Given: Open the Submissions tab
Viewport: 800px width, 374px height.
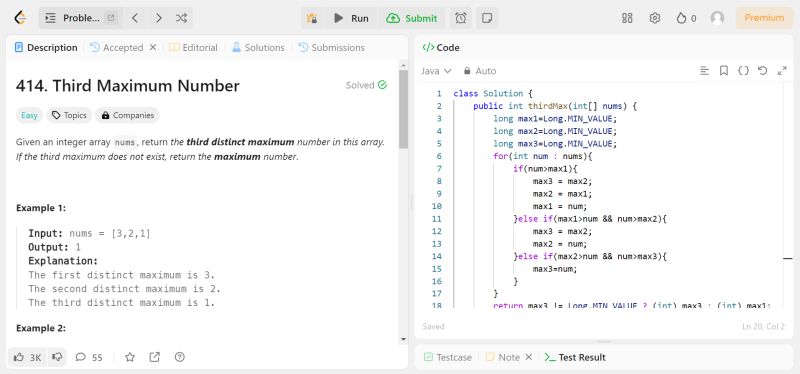Looking at the screenshot, I should pyautogui.click(x=331, y=47).
